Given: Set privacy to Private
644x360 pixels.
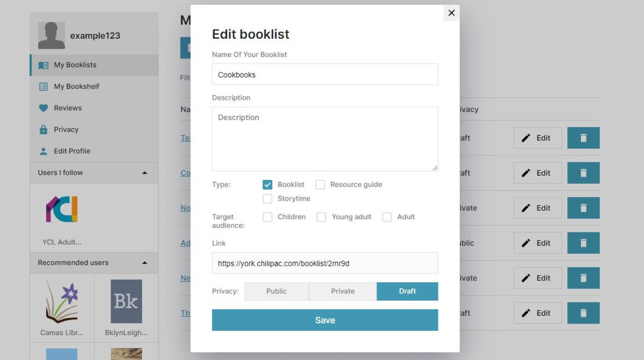Looking at the screenshot, I should [x=343, y=291].
